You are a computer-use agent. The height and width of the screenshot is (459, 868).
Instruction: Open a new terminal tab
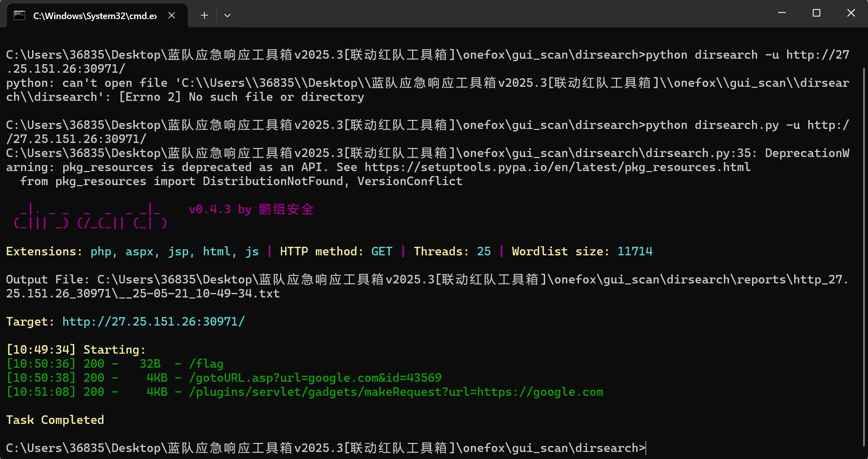(204, 16)
